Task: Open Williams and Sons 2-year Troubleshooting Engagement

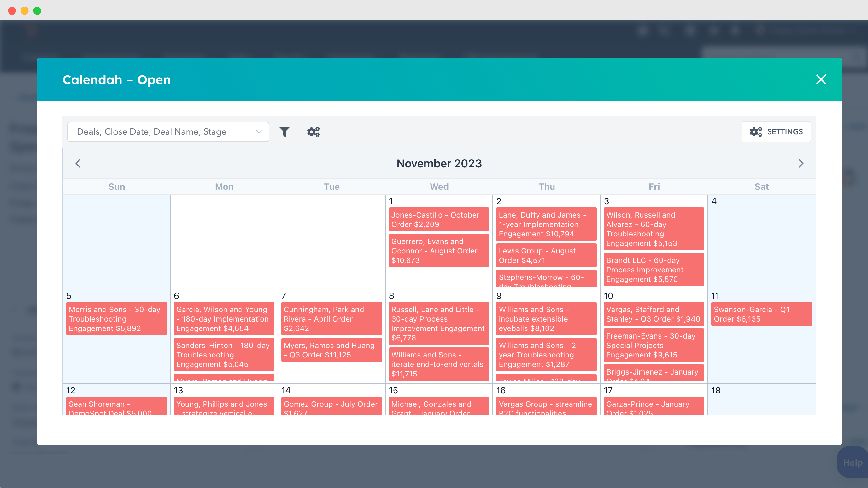Action: [x=546, y=355]
